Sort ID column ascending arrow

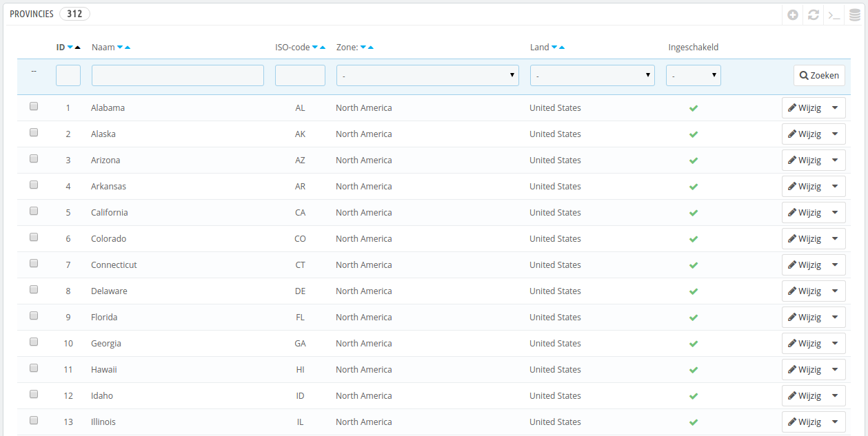78,48
